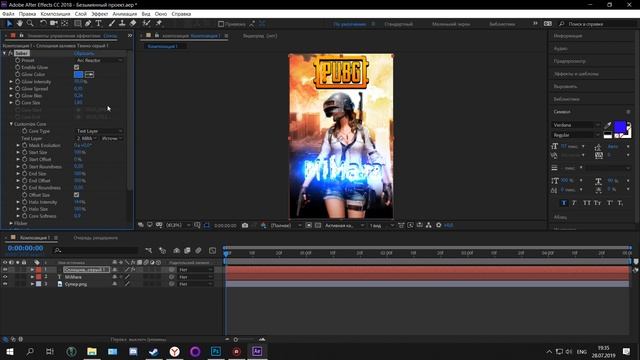Select the Zoom magnifier tool
The height and width of the screenshot is (360, 640).
pyautogui.click(x=30, y=24)
